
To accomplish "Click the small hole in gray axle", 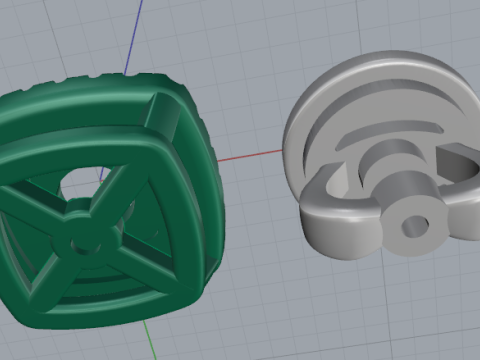I will click(415, 227).
